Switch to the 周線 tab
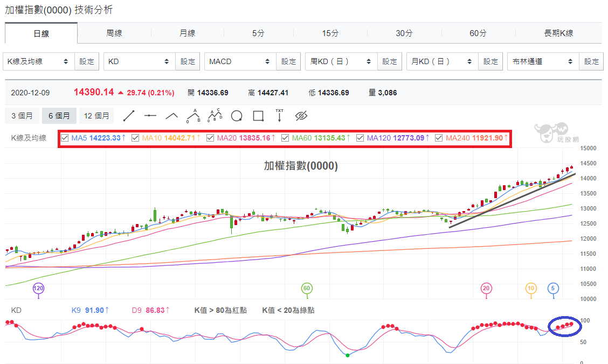This screenshot has height=364, width=608. (x=114, y=33)
